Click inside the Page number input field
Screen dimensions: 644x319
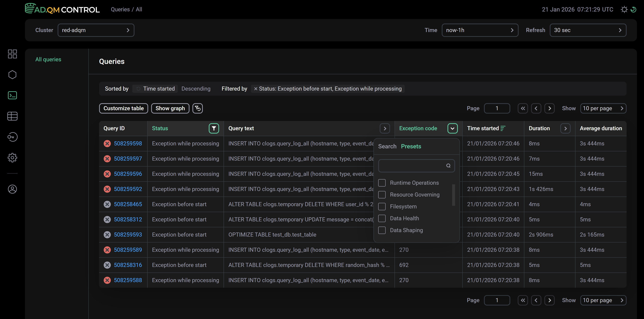[497, 108]
